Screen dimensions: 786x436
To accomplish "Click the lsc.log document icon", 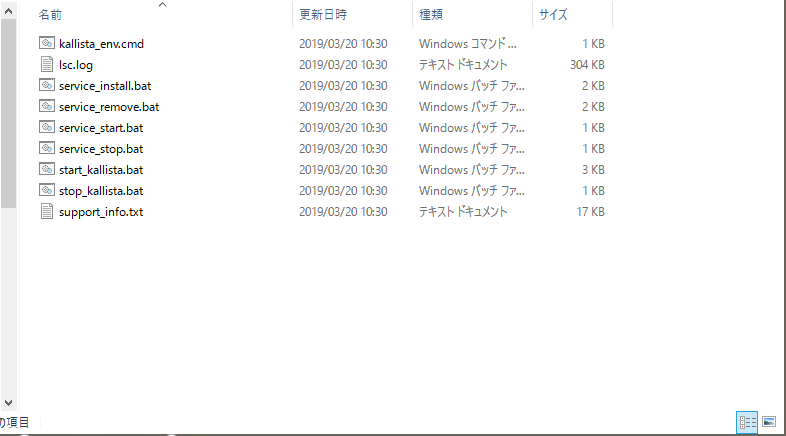I will click(47, 64).
